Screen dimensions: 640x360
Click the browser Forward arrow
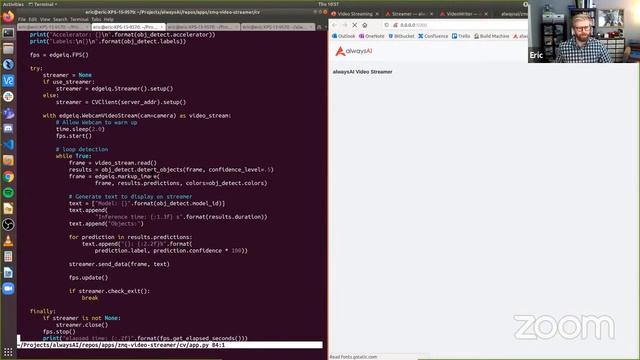point(345,25)
